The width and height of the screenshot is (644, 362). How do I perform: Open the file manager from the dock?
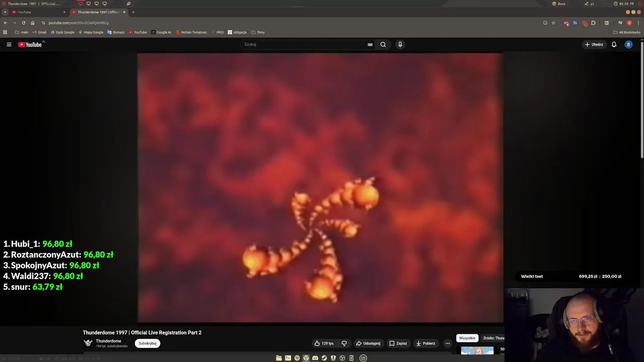coord(279,358)
